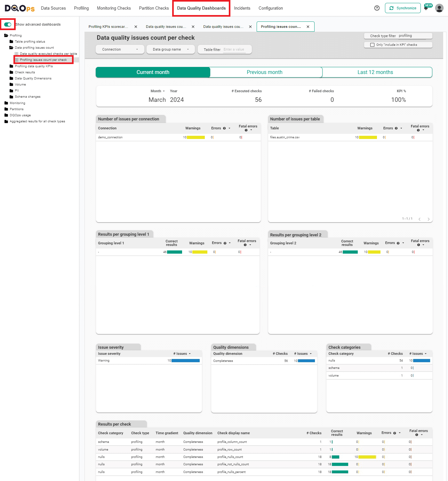Click the Synchronize button
Screen dimensions: 448x481
[403, 8]
